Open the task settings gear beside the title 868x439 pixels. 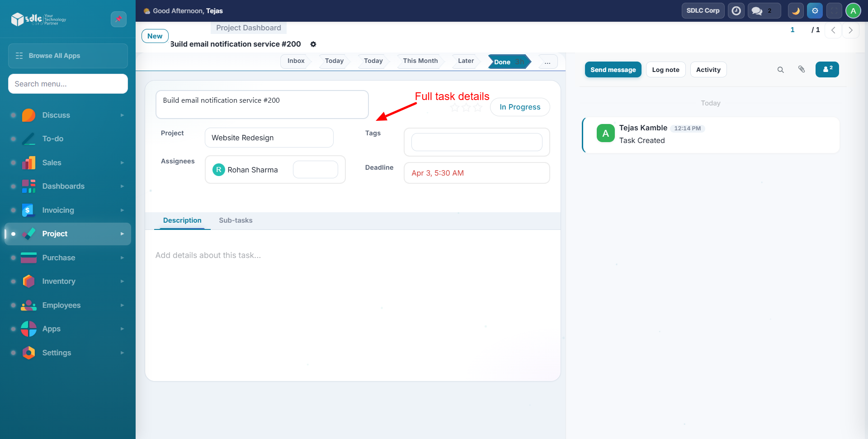pos(313,44)
